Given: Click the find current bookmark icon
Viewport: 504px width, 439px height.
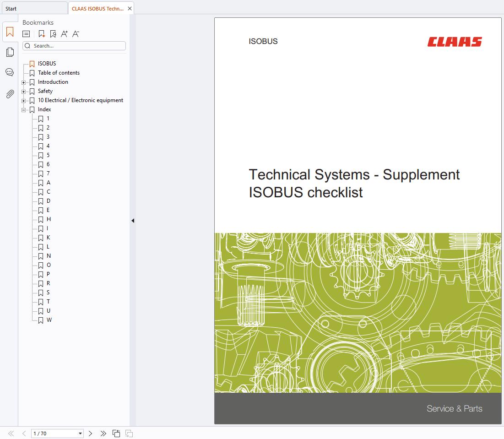Looking at the screenshot, I should coord(53,34).
